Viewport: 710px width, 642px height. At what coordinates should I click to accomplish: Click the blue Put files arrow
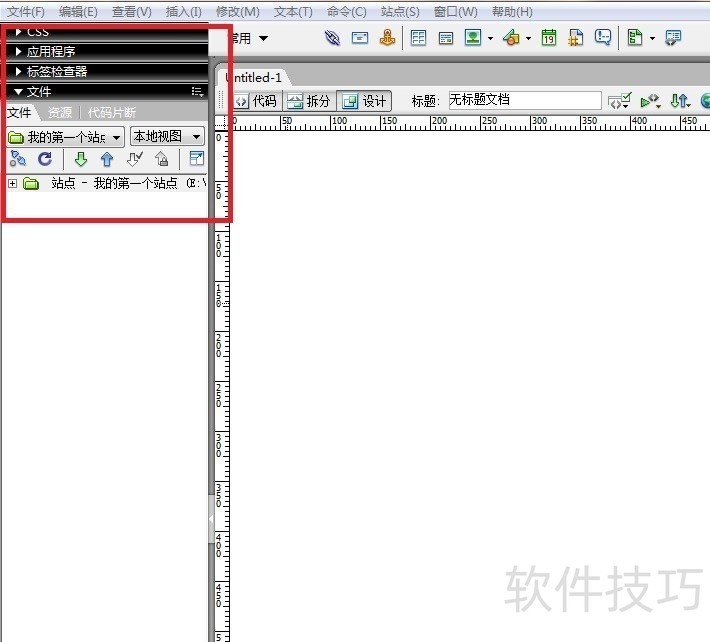(107, 159)
